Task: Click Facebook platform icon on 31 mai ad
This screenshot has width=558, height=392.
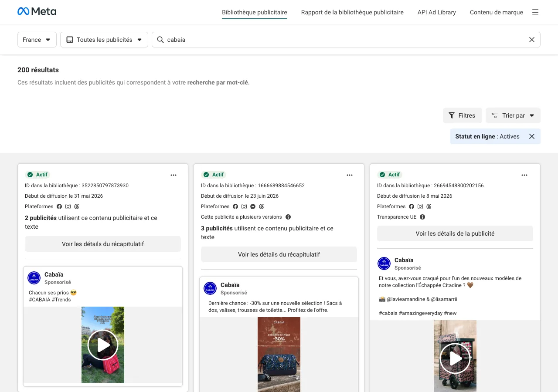Action: (x=59, y=206)
